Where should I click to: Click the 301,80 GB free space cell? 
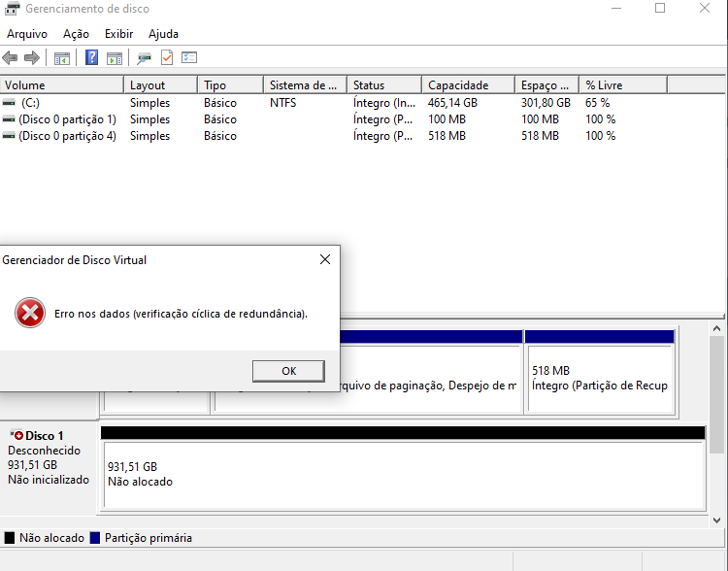click(546, 103)
